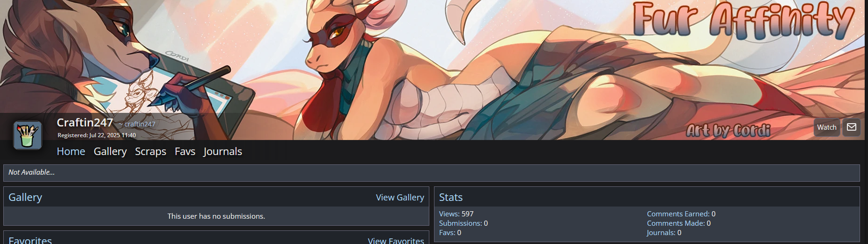This screenshot has height=244, width=868.
Task: Follow the View Gallery link
Action: 400,198
